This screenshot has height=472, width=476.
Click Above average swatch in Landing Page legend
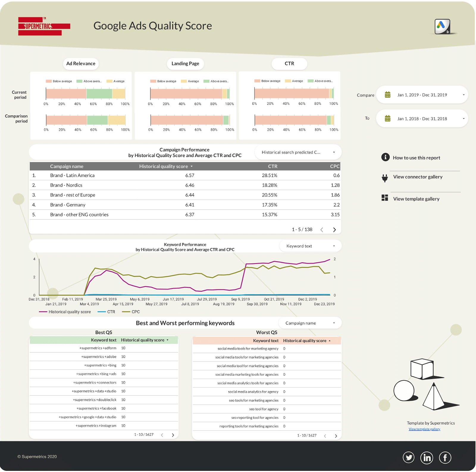click(x=206, y=81)
